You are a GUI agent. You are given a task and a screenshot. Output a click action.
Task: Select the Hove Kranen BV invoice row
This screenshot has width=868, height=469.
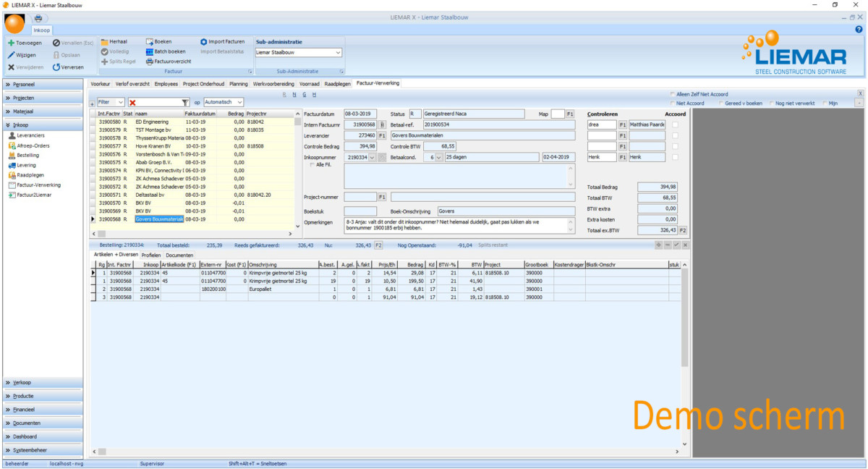pyautogui.click(x=192, y=145)
